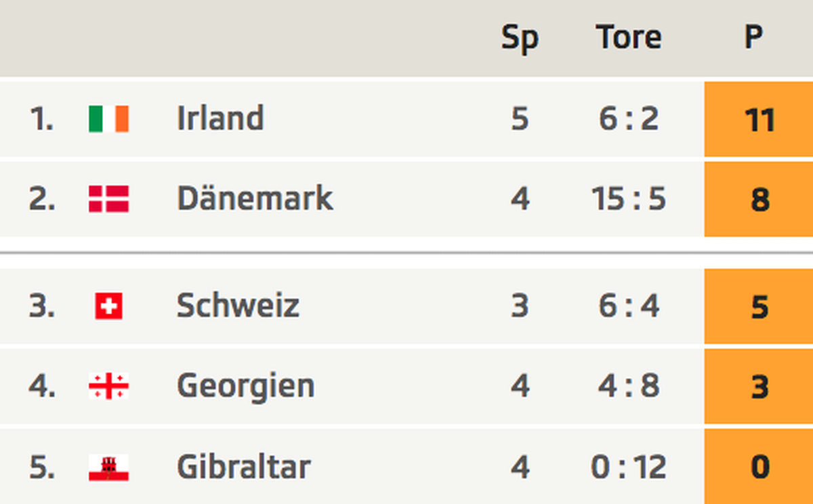Click the P points column header

point(753,37)
